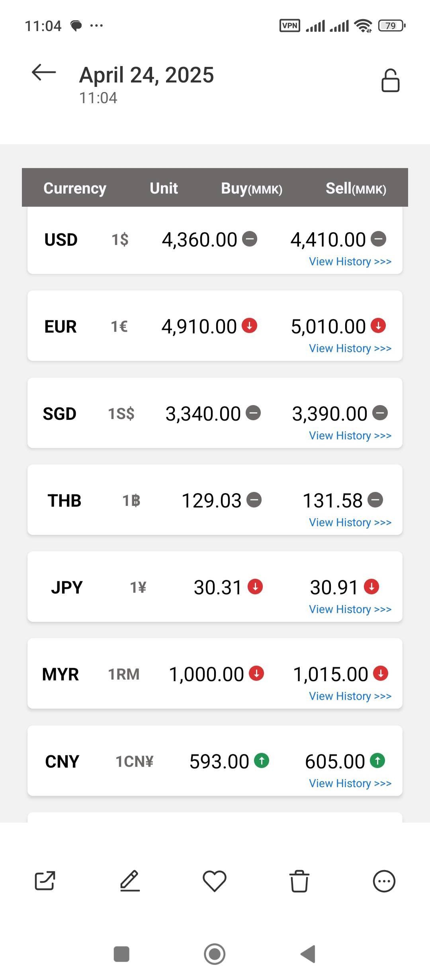Open the more options circle menu
Screen dimensions: 430x980
click(384, 881)
